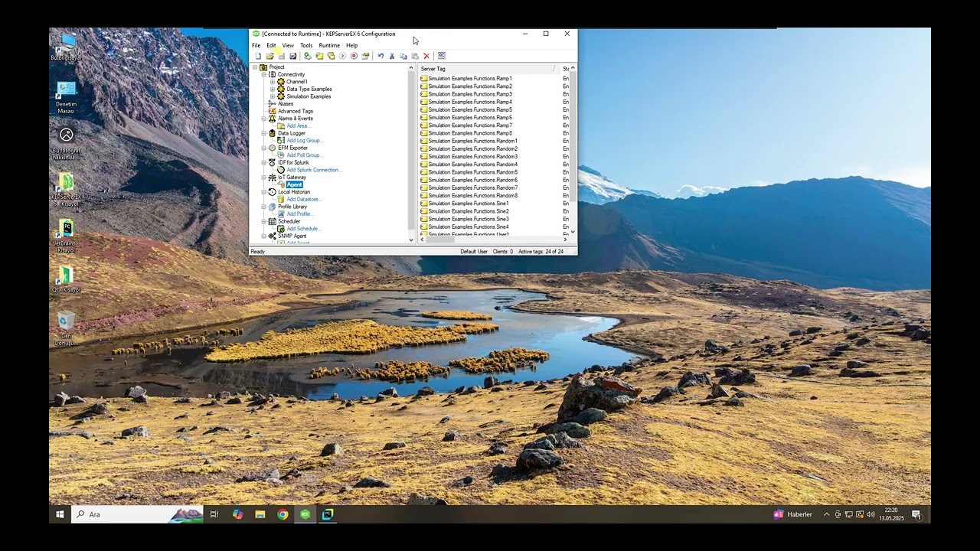Open the Windows Start menu
The image size is (980, 551).
point(60,514)
